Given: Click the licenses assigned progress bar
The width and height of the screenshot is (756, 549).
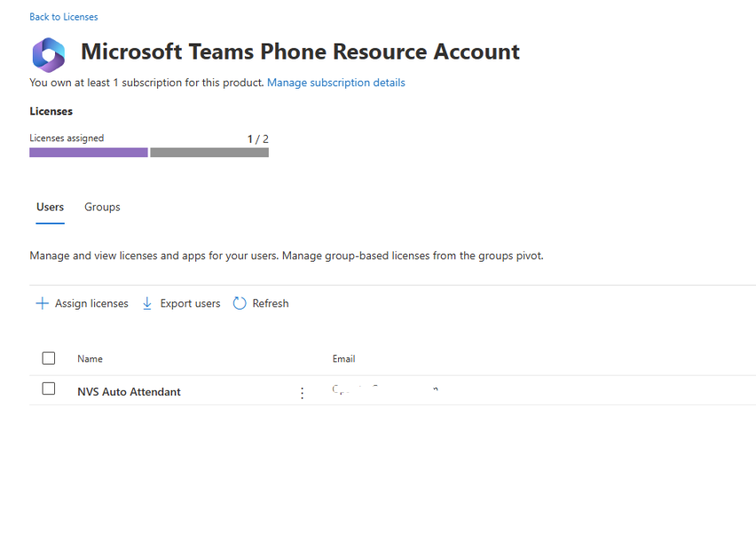Looking at the screenshot, I should 149,153.
